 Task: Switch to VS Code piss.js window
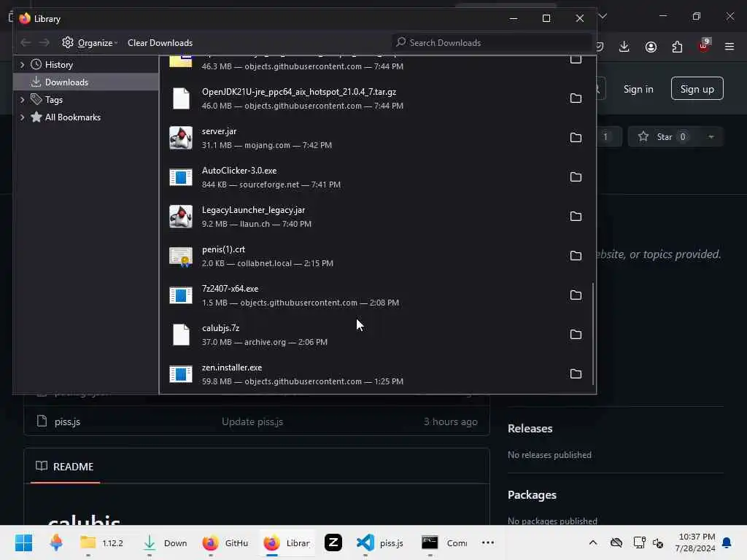click(379, 542)
